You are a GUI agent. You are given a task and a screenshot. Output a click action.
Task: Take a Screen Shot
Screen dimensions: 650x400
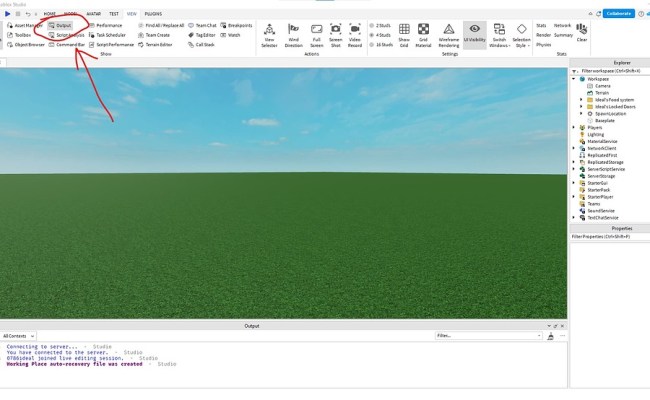tap(336, 36)
